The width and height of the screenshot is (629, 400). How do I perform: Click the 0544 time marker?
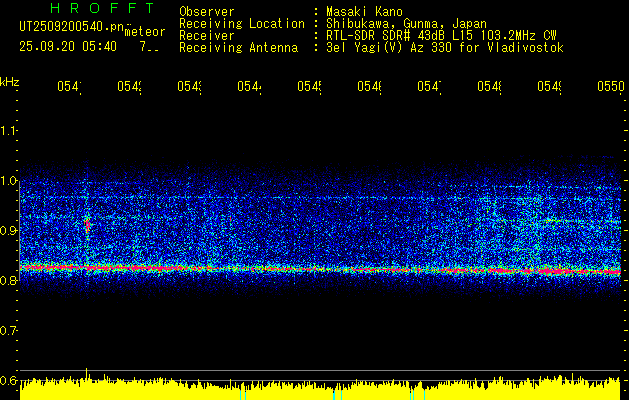(250, 86)
